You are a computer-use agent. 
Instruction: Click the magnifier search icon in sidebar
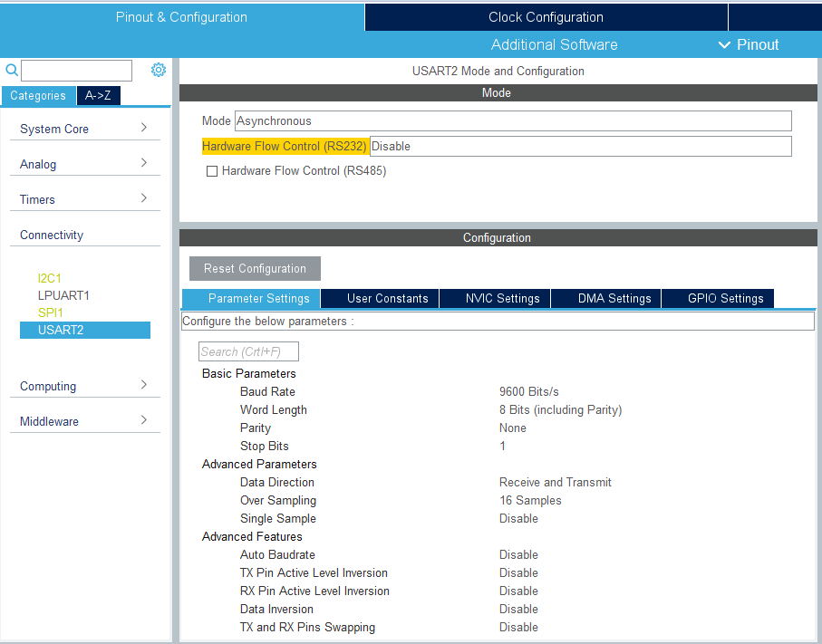click(x=12, y=70)
